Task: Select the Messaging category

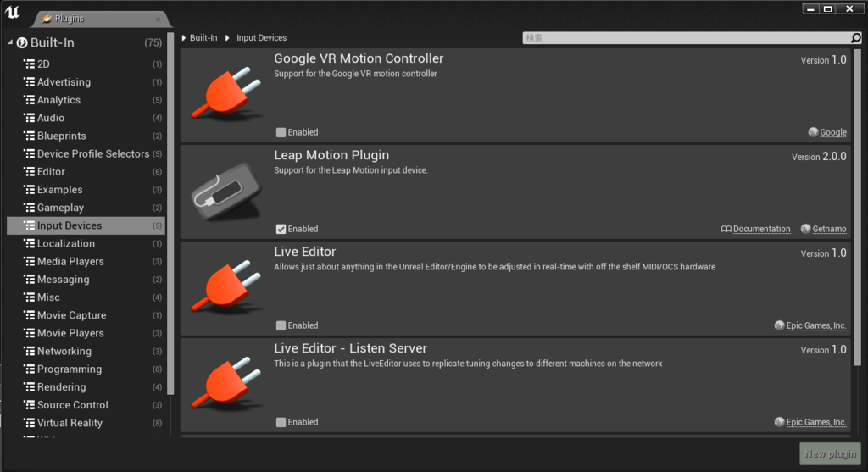Action: 86,280
